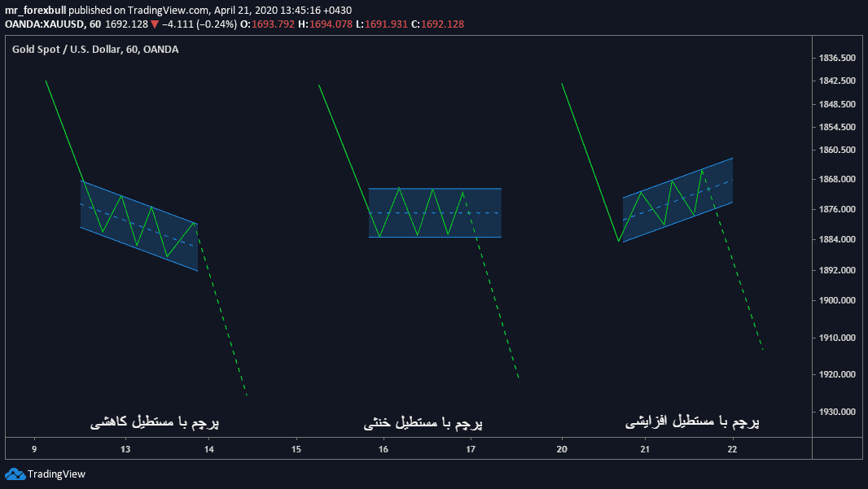Click the TradingView text at bottom left

click(56, 474)
